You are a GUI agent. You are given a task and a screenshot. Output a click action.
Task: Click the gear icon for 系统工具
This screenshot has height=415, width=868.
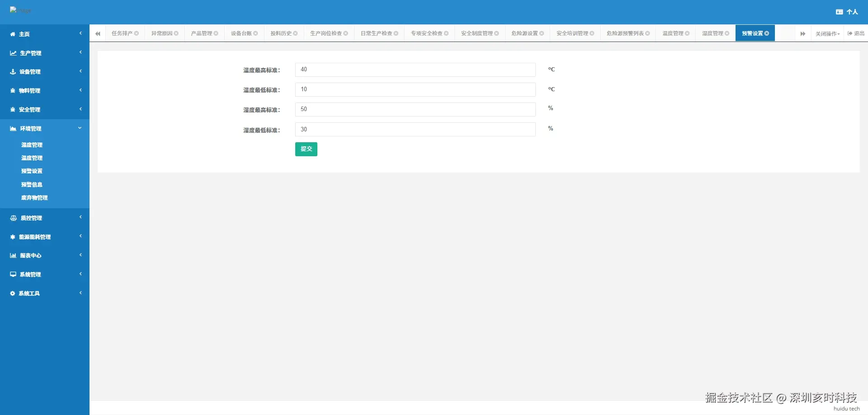click(x=13, y=294)
